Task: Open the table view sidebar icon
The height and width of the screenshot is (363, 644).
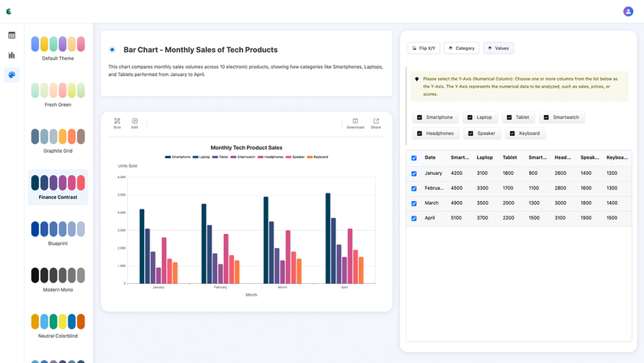Action: tap(11, 35)
